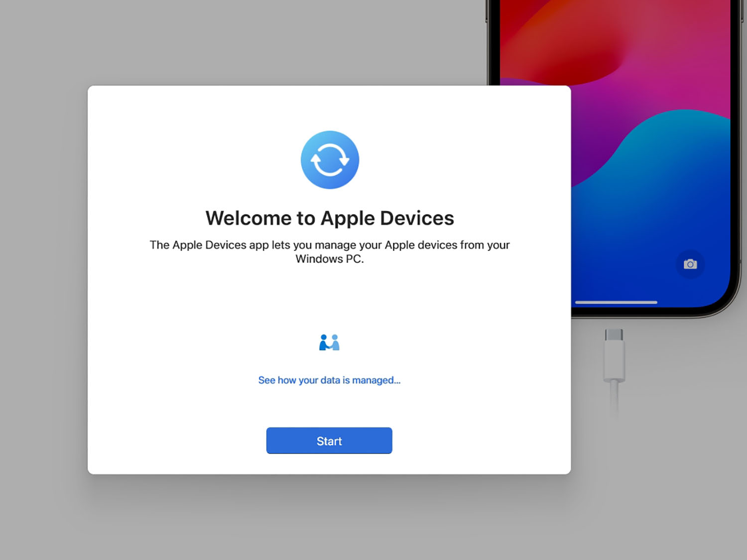This screenshot has width=747, height=560.
Task: Click the 'The Apple Devices app lets you manage' description
Action: point(330,252)
